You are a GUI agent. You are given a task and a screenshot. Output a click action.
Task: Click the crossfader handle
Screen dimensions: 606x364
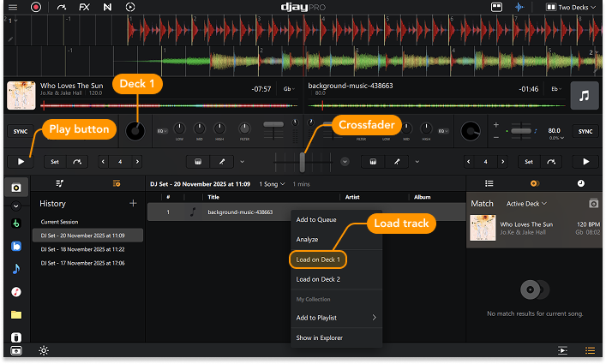click(303, 162)
